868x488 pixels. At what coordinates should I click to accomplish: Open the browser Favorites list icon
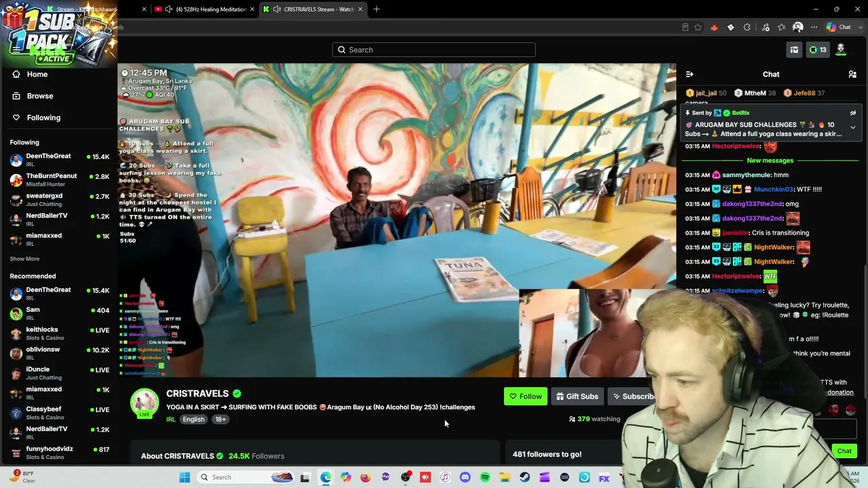781,28
